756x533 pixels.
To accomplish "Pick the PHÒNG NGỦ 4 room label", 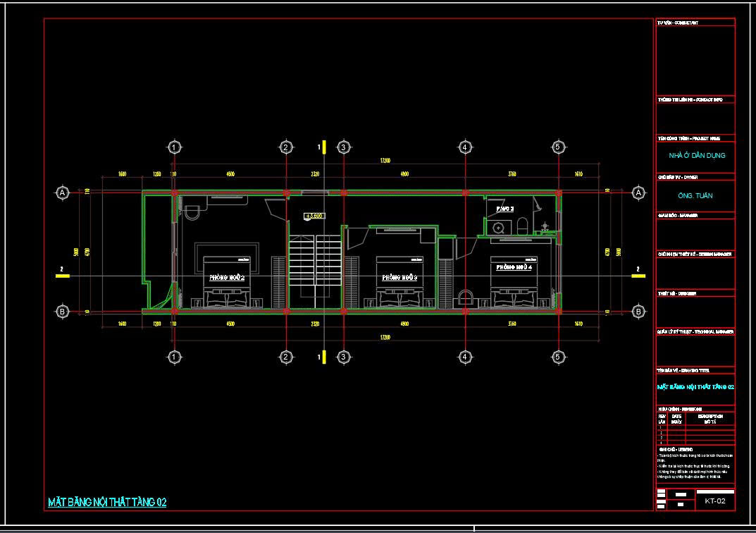I will click(x=514, y=267).
